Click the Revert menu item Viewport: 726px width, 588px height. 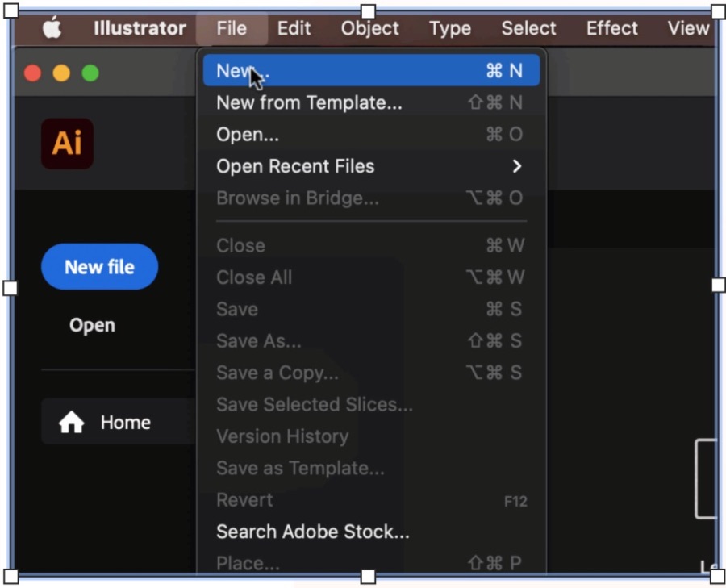pos(371,500)
